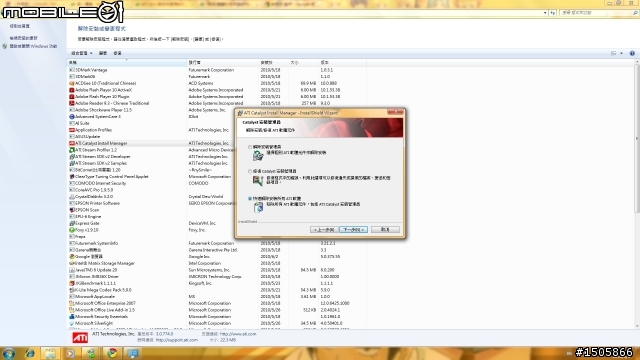
Task: Select the Express Gate icon
Action: (x=71, y=223)
